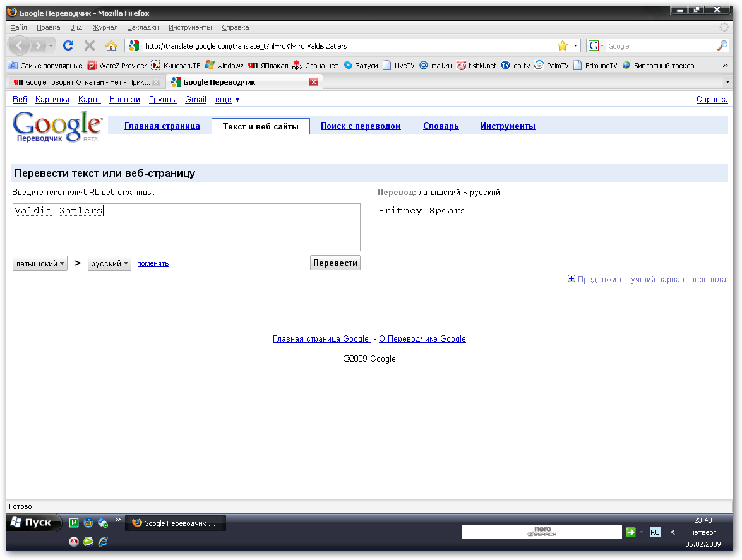Go to home page via house icon
Image resolution: width=742 pixels, height=560 pixels.
[111, 45]
